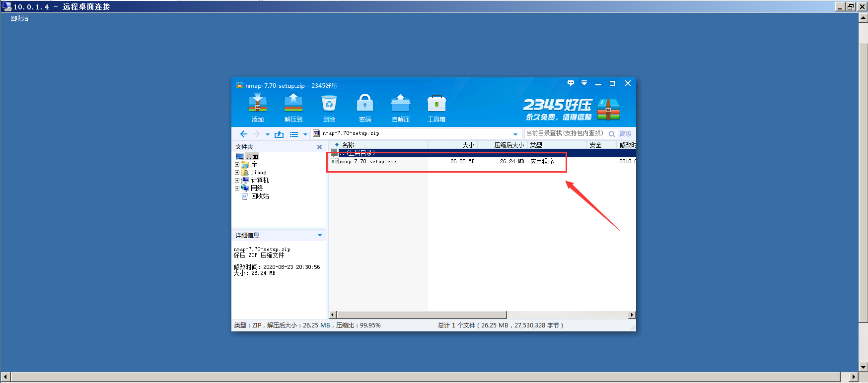Open the 工具箱 (Toolbox) icon
Screen dimensions: 868x383
(x=436, y=108)
